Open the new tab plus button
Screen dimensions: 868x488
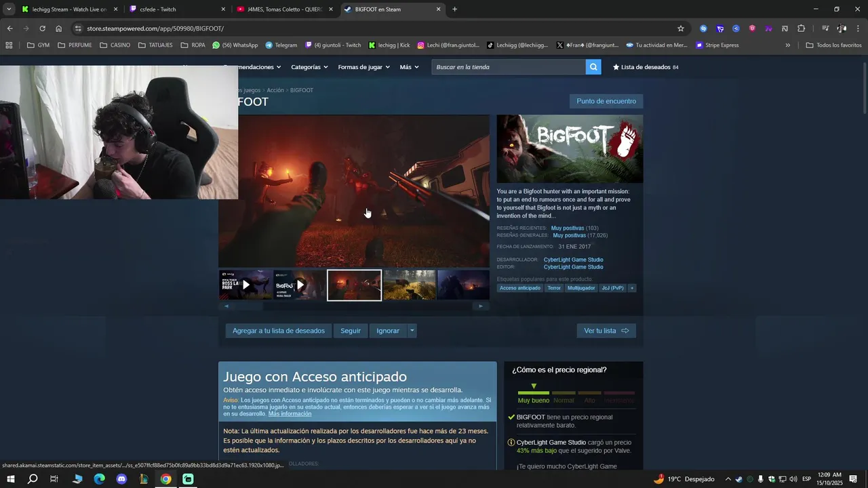click(x=454, y=9)
